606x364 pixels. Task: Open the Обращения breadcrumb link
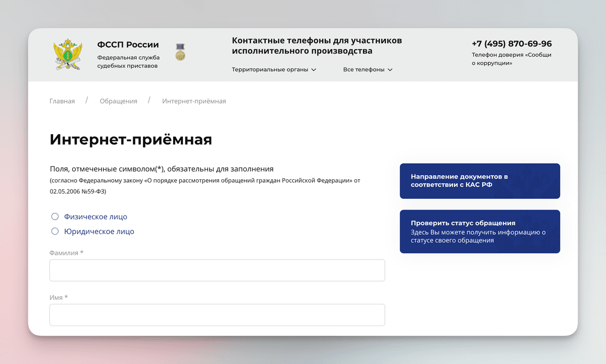click(x=119, y=101)
